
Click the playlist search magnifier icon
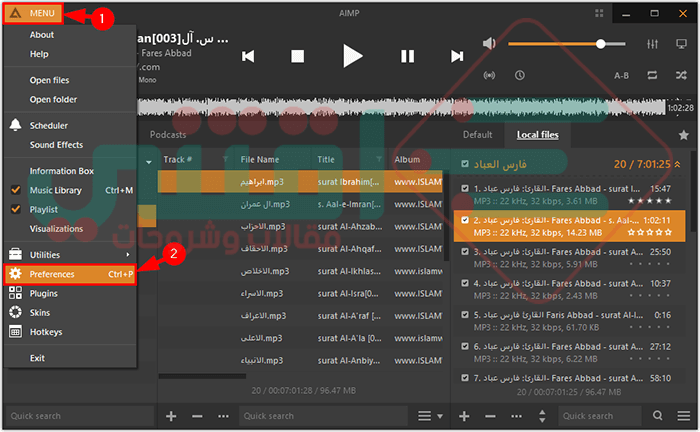click(657, 416)
